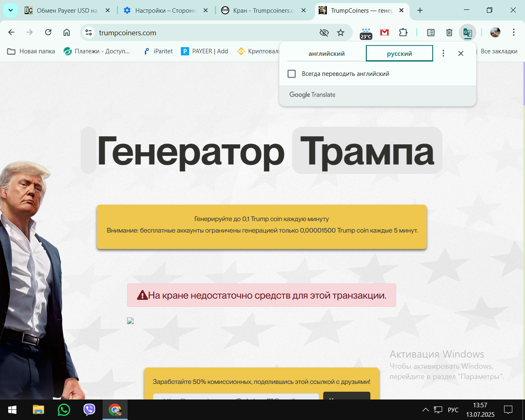Open the 23°C weather extension
Image resolution: width=525 pixels, height=420 pixels.
pos(366,33)
